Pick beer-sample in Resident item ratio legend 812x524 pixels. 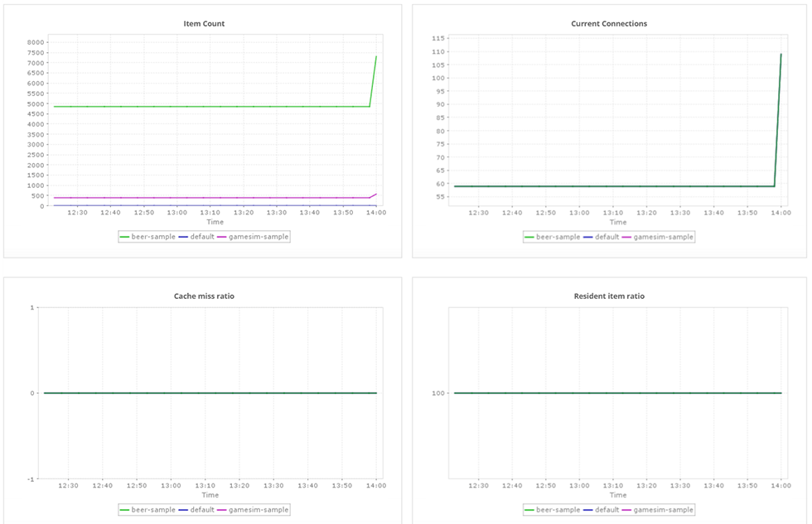point(553,510)
